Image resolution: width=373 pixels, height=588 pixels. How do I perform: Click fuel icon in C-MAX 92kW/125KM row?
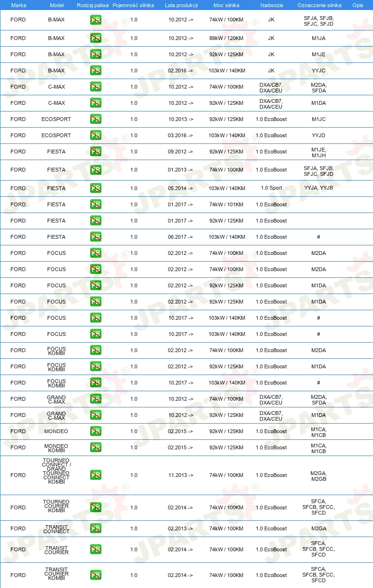95,103
